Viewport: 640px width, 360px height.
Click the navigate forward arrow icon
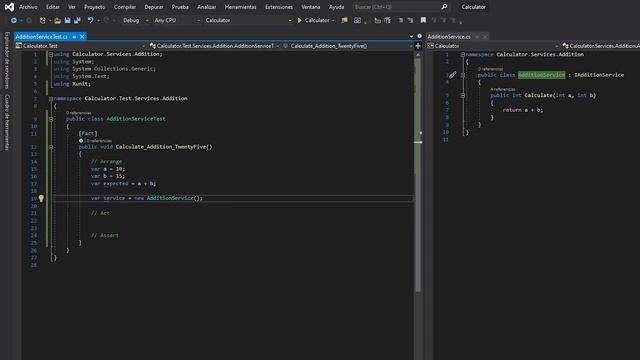[29, 20]
